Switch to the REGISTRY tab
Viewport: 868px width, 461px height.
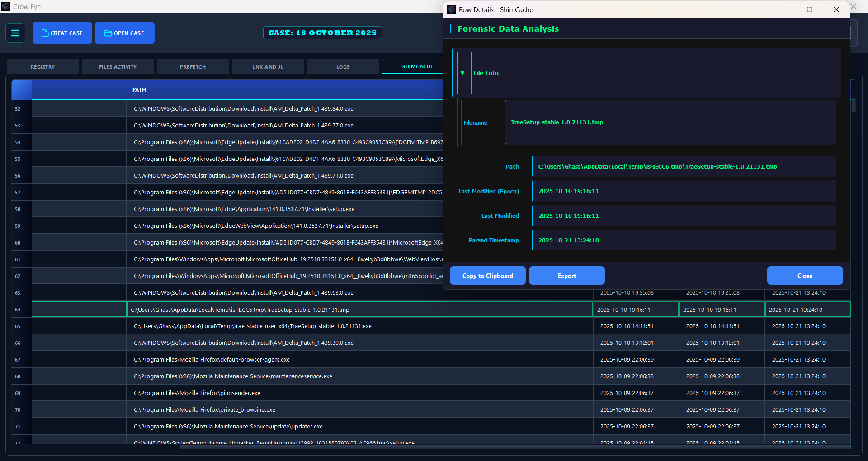(43, 66)
